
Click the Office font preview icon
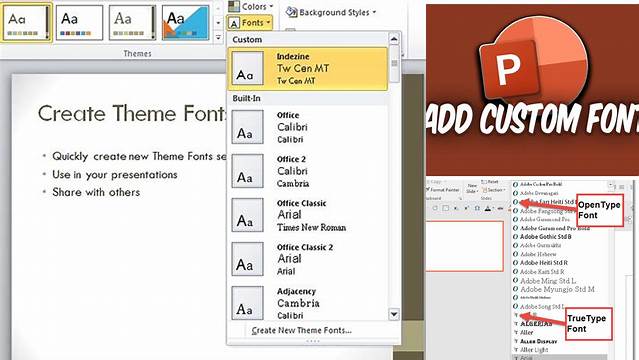click(248, 127)
